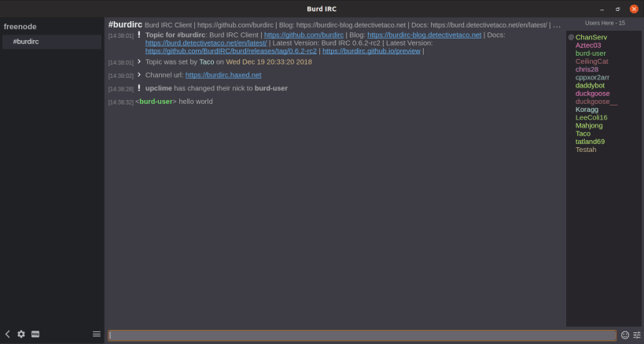Screen dimensions: 644x344
Task: Select Testah in the user list
Action: (586, 150)
